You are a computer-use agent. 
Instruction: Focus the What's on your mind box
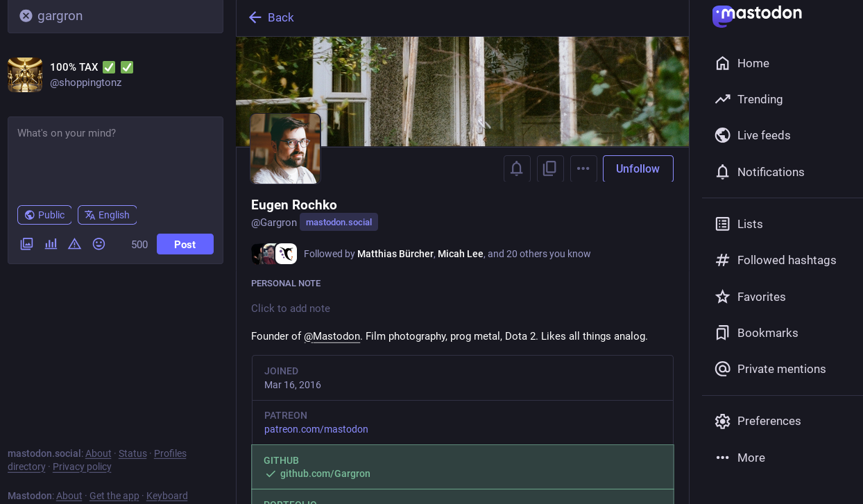tap(115, 157)
